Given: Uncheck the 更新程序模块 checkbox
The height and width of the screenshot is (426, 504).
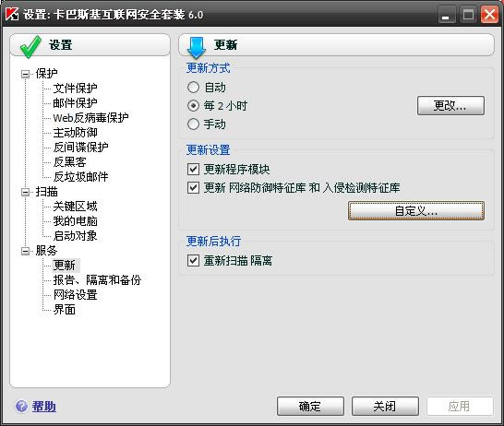Looking at the screenshot, I should [x=193, y=169].
